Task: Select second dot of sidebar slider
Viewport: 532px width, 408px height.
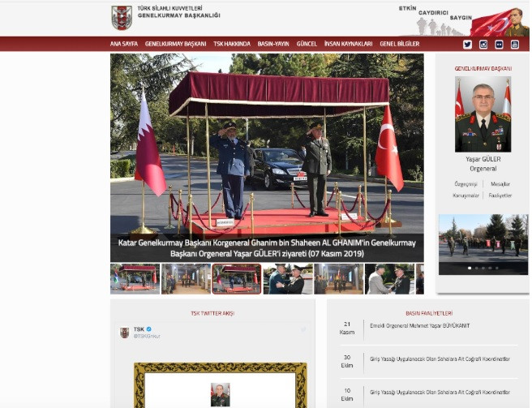Action: [476, 268]
